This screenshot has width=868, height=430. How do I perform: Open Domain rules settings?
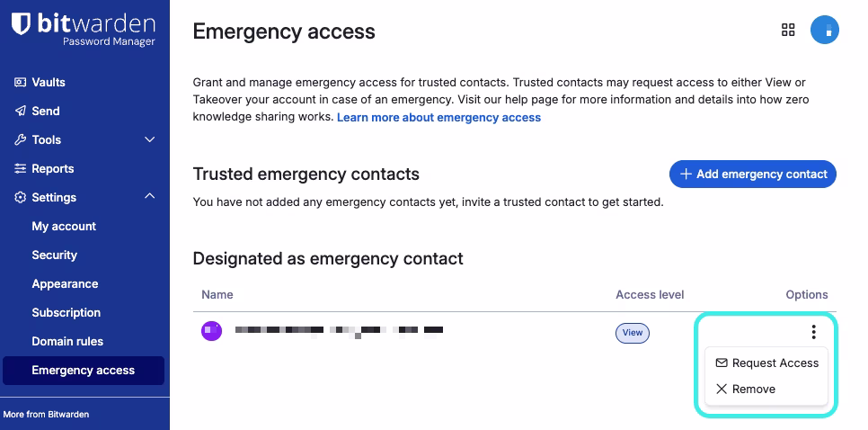click(67, 342)
